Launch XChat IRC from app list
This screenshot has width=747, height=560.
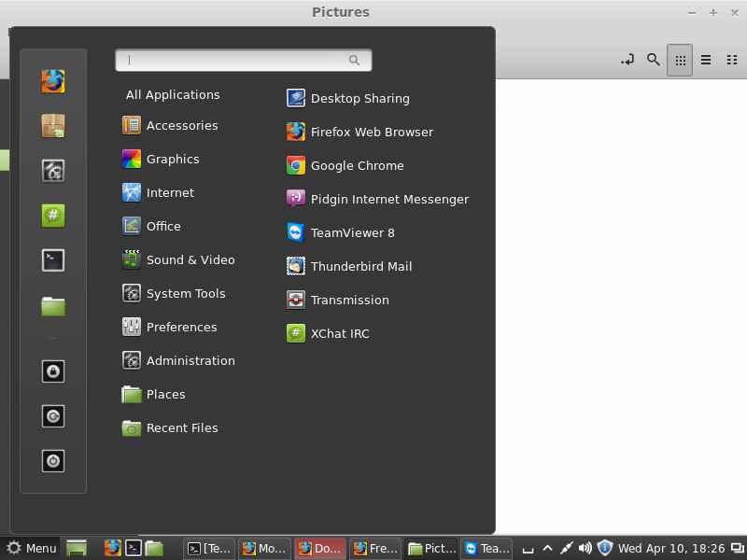click(x=328, y=334)
